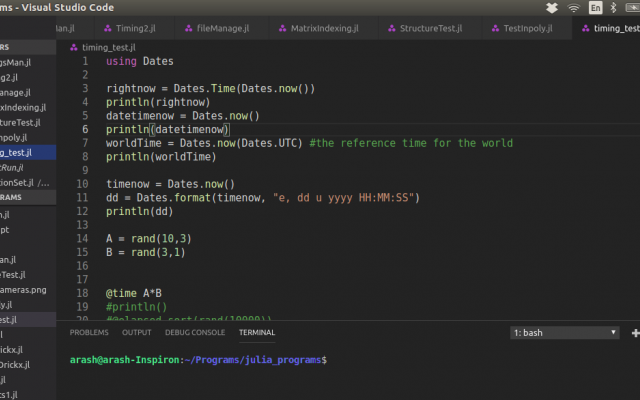Viewport: 640px width, 400px height.
Task: Click Julia icon on StructureTest.jl tab
Action: 392,28
